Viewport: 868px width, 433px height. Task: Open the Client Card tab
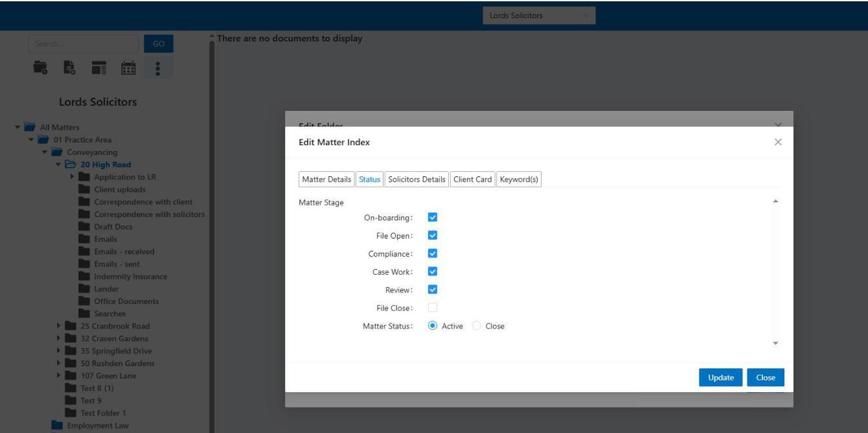pyautogui.click(x=472, y=180)
